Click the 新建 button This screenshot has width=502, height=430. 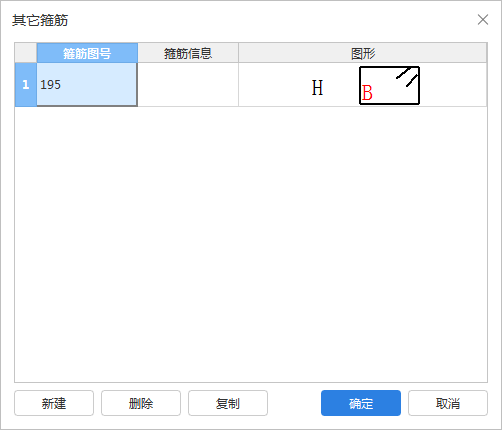click(54, 403)
